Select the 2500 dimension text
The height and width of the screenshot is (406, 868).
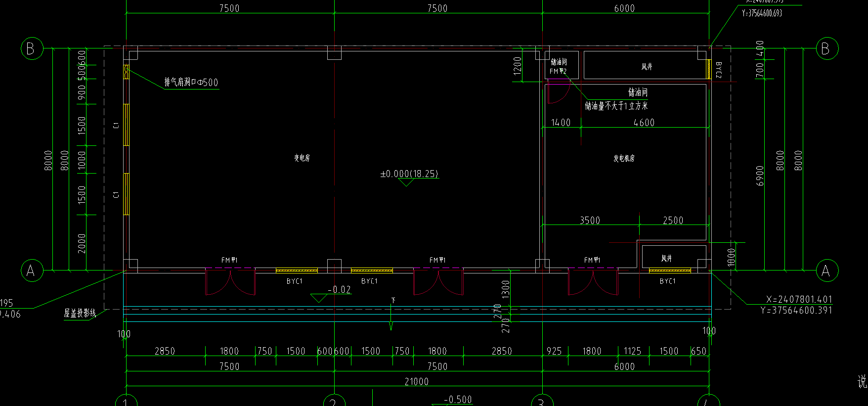point(673,220)
